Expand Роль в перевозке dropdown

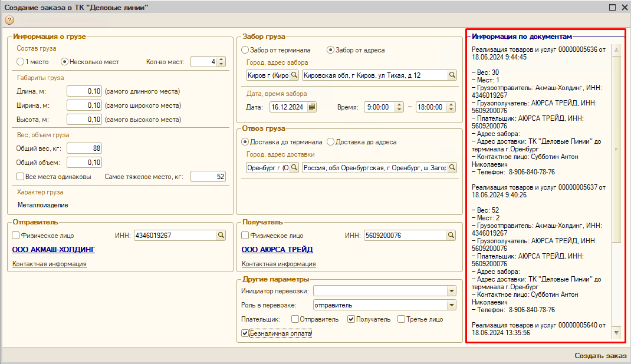[x=452, y=305]
